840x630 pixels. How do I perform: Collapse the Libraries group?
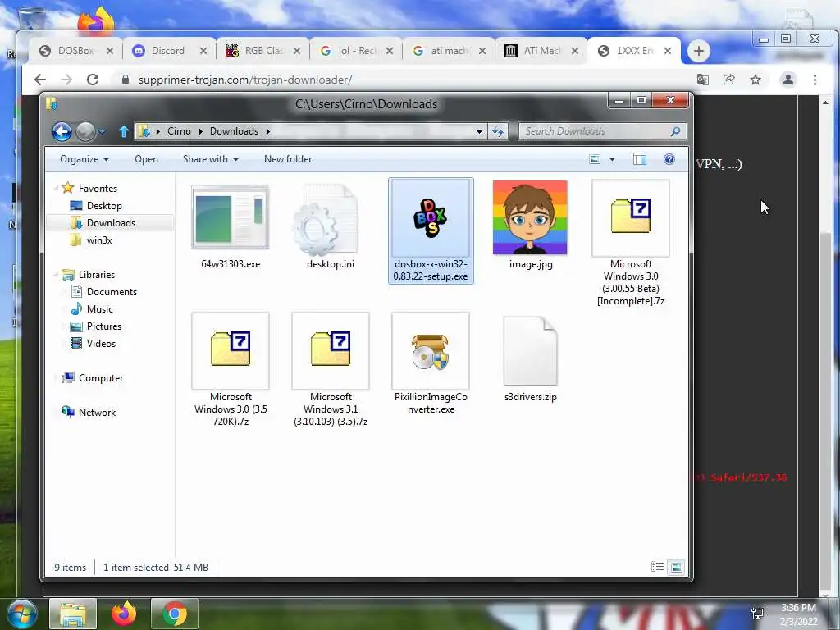pyautogui.click(x=56, y=275)
